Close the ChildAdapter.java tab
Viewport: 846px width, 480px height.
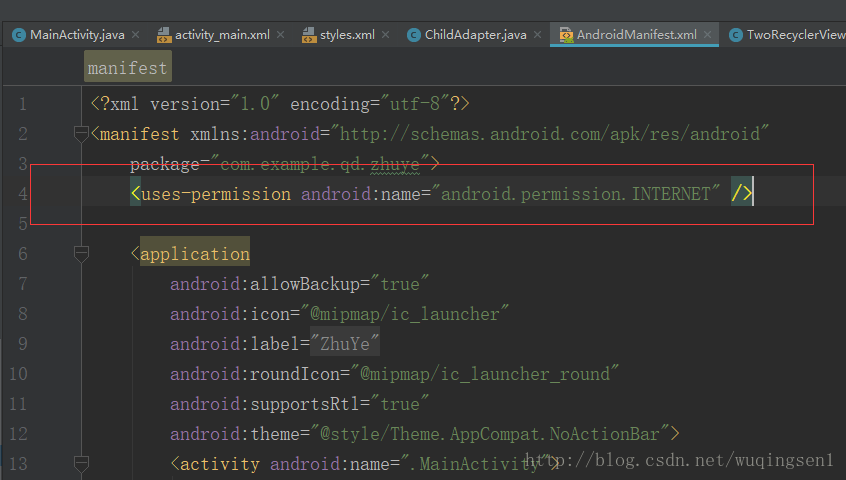(x=537, y=35)
